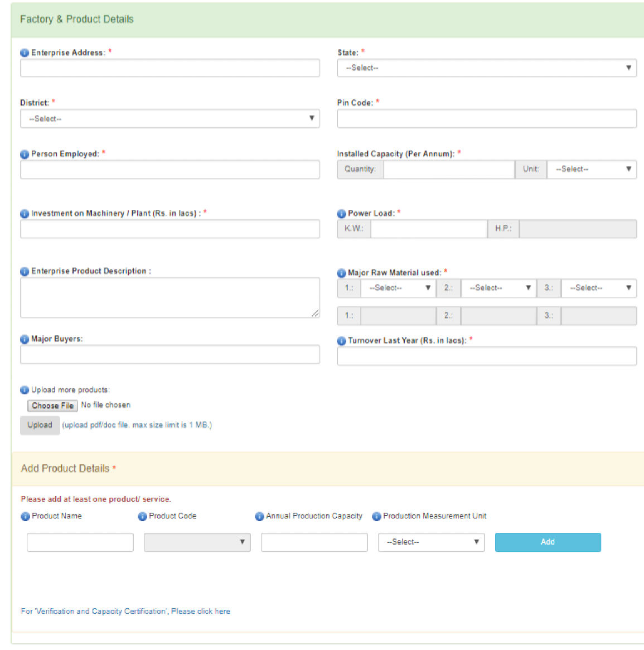Click info icon beside Turnover Last Year
Screen dimensions: 644x650
pyautogui.click(x=341, y=341)
